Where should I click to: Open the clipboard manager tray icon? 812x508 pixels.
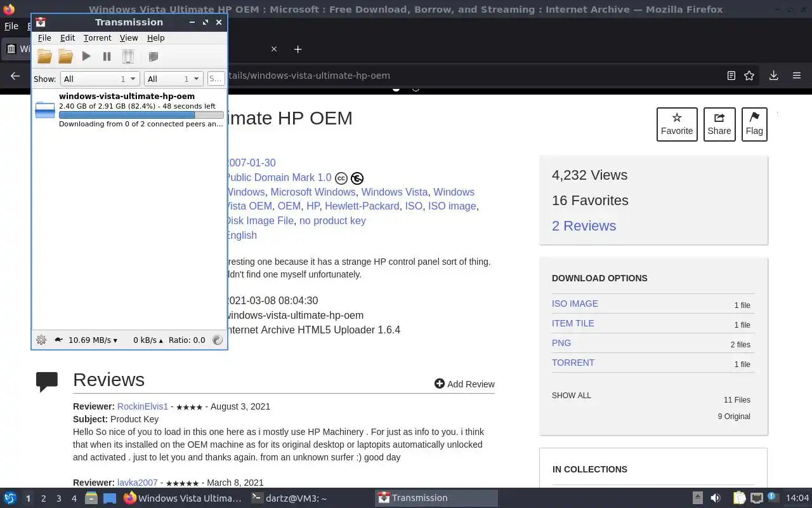click(739, 498)
